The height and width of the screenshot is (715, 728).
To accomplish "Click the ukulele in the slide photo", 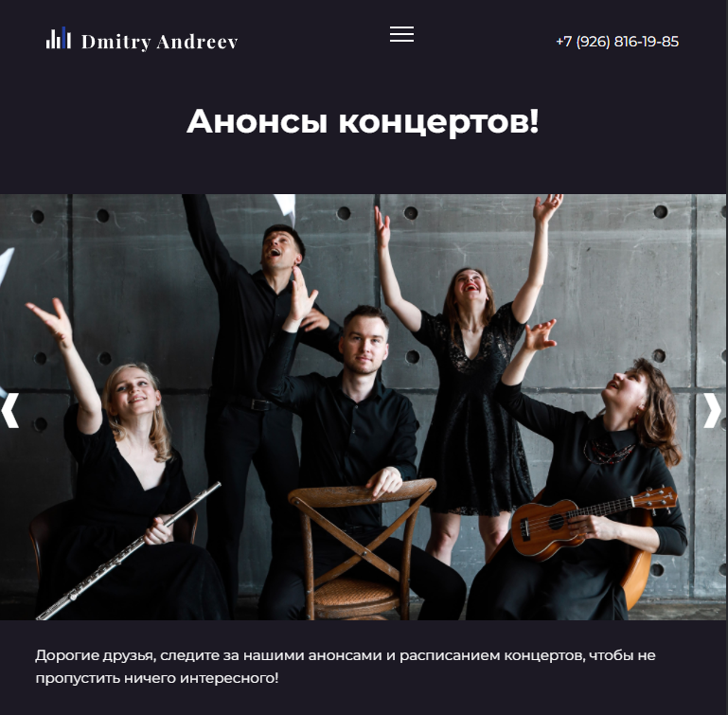I will (x=595, y=521).
